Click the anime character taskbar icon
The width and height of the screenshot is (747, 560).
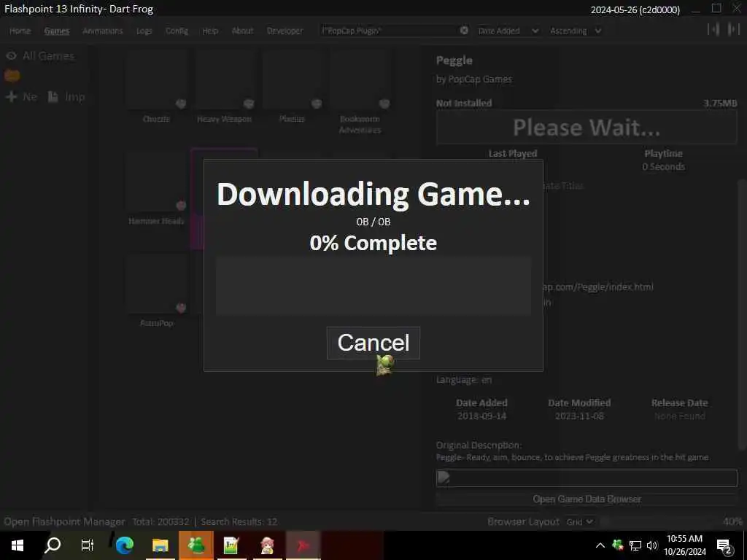point(267,545)
